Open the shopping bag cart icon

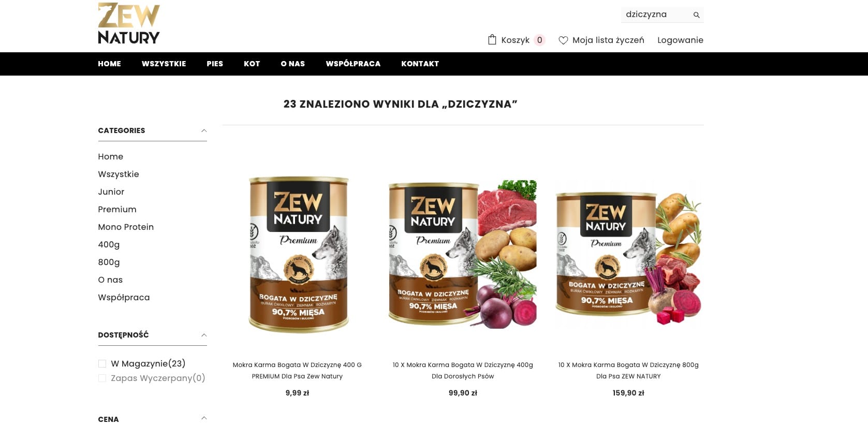(x=492, y=39)
